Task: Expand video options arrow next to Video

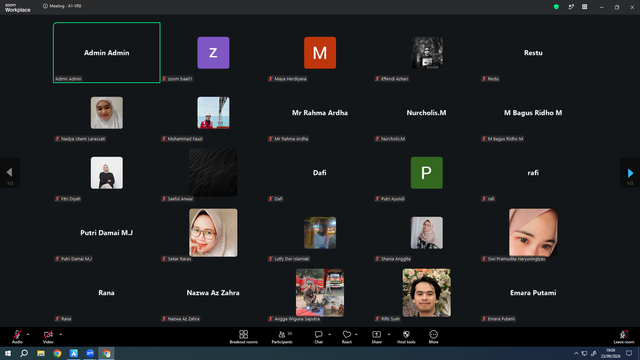Action: pos(60,334)
